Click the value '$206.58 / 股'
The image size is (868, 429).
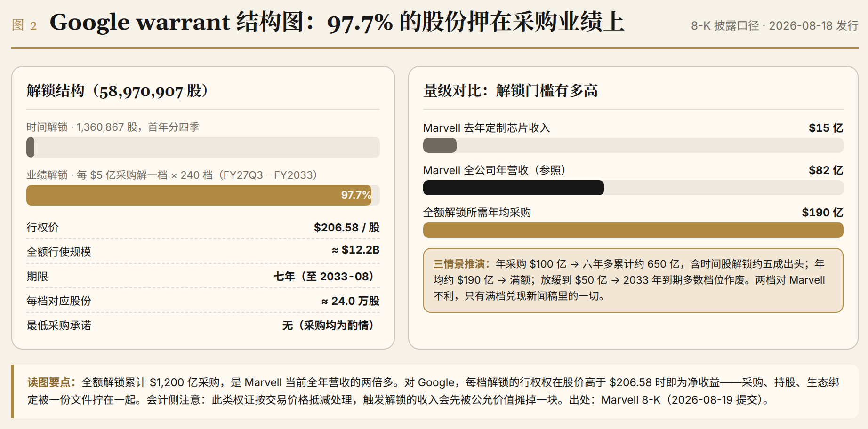(346, 228)
